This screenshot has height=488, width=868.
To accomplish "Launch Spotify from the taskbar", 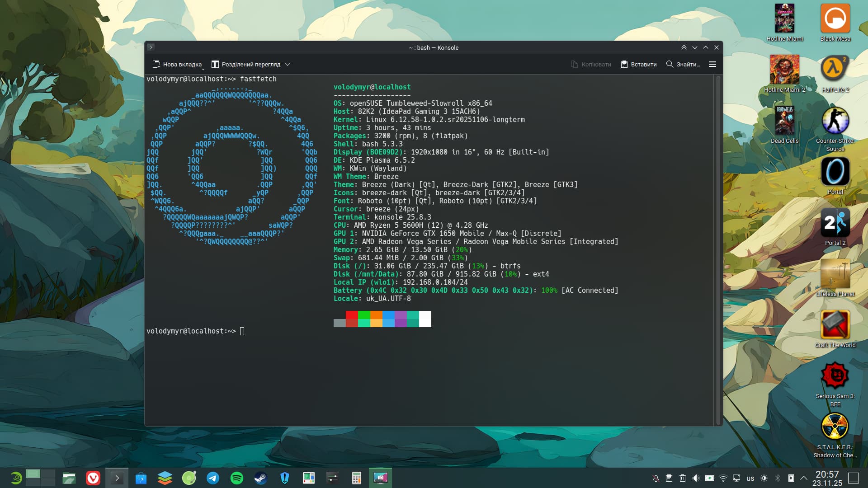I will (237, 478).
